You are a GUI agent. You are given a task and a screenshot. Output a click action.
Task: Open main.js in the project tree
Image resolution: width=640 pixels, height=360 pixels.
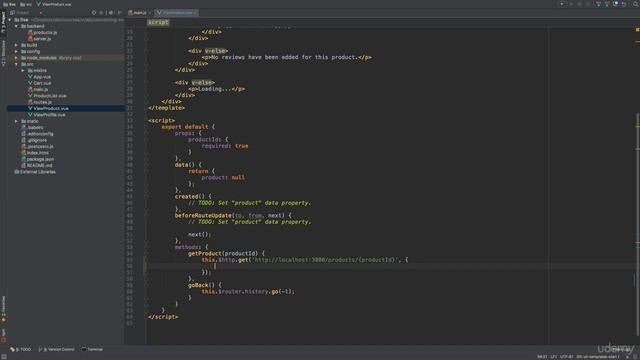38,89
